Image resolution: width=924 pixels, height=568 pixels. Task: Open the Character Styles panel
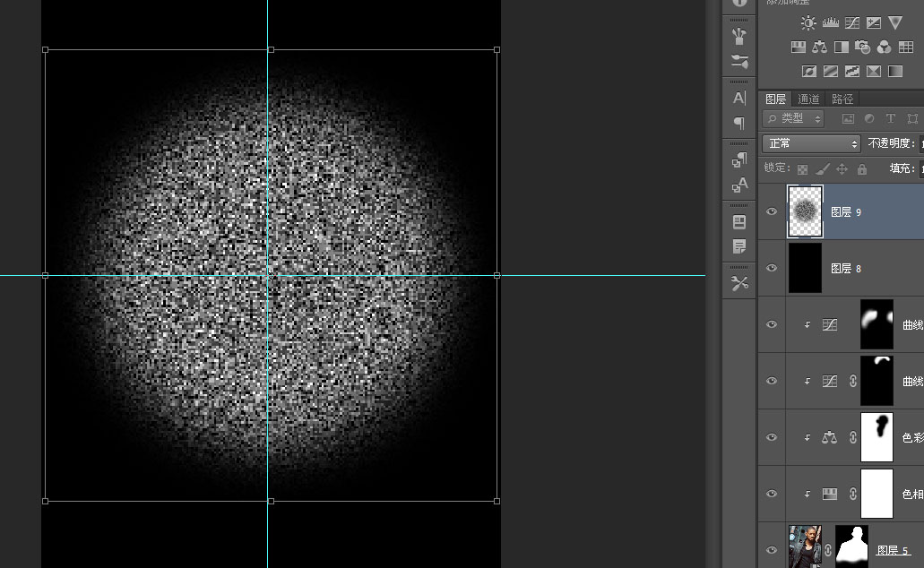[x=739, y=185]
